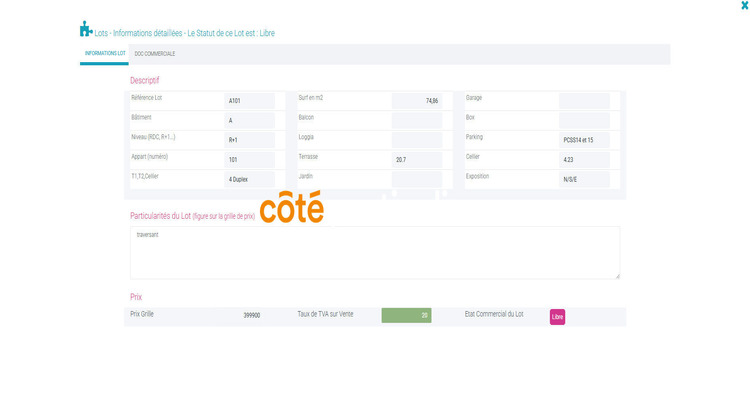Click the Prix Grille value 399900

(251, 316)
